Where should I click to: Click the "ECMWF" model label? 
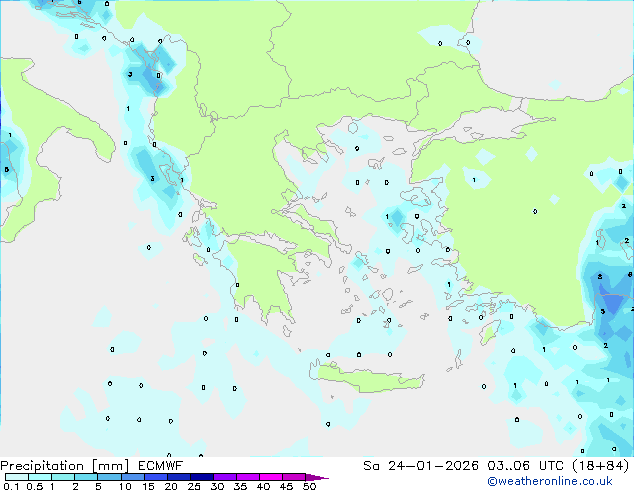pyautogui.click(x=161, y=466)
